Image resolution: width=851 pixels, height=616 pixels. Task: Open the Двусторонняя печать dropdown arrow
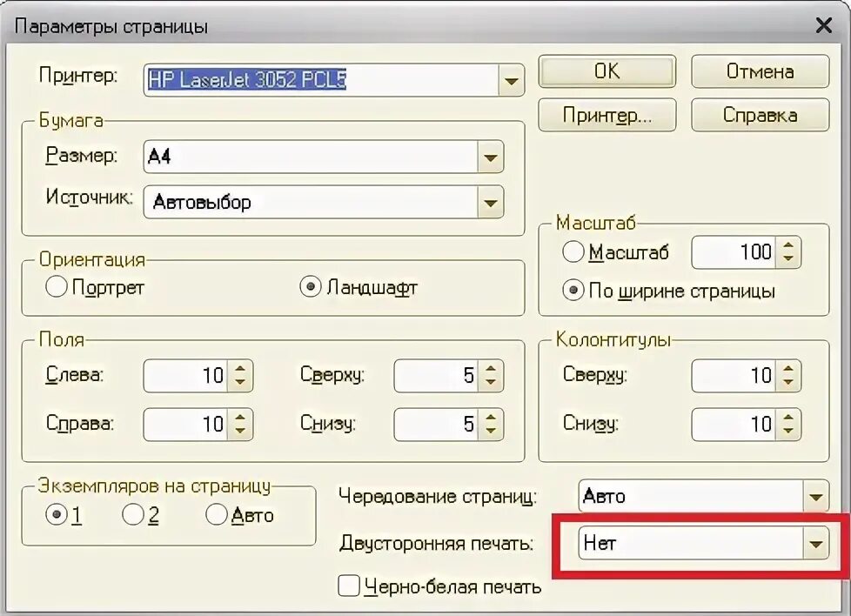pos(816,543)
